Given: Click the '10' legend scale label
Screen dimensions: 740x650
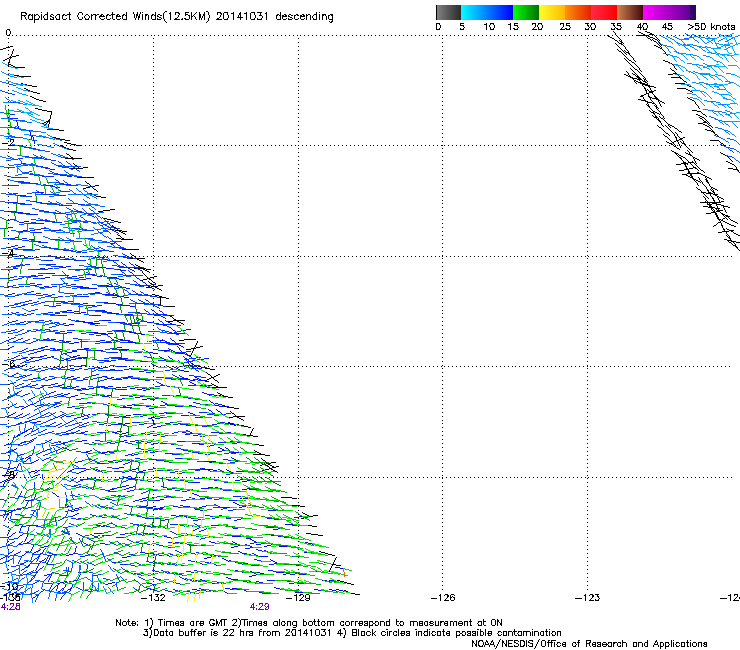Looking at the screenshot, I should [489, 27].
